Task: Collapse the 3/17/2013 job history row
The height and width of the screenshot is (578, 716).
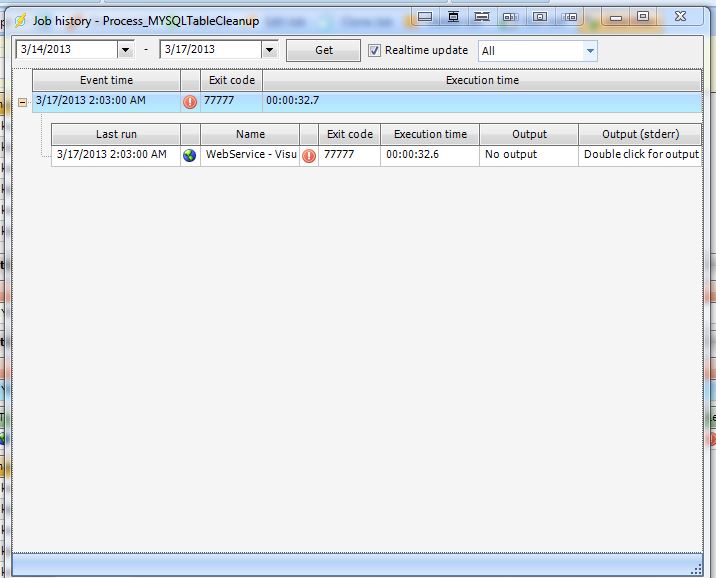Action: pyautogui.click(x=22, y=102)
